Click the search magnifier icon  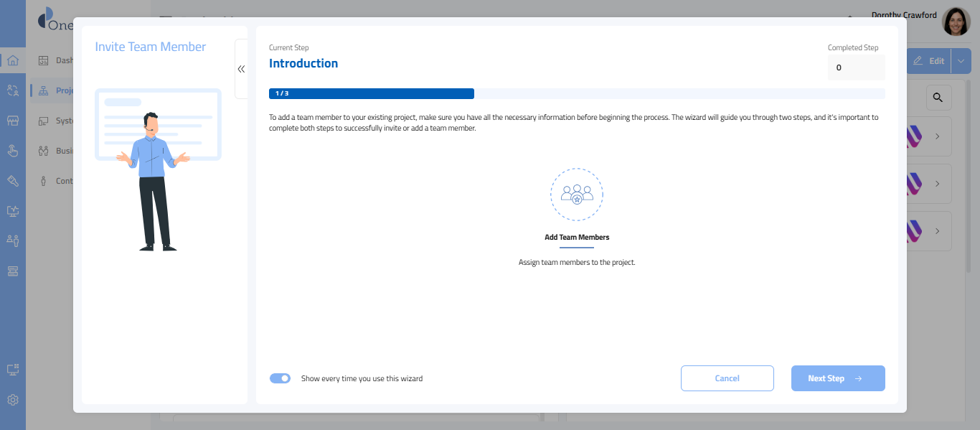(x=938, y=98)
